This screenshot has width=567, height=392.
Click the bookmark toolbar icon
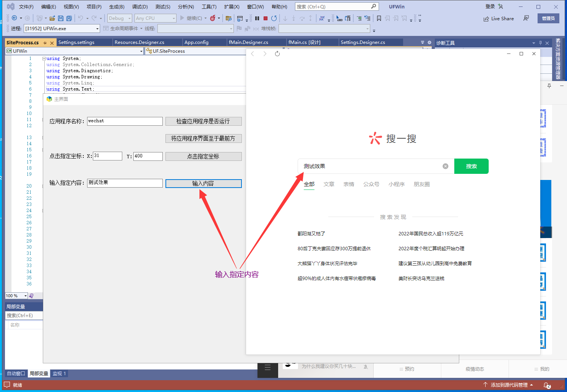coord(379,18)
